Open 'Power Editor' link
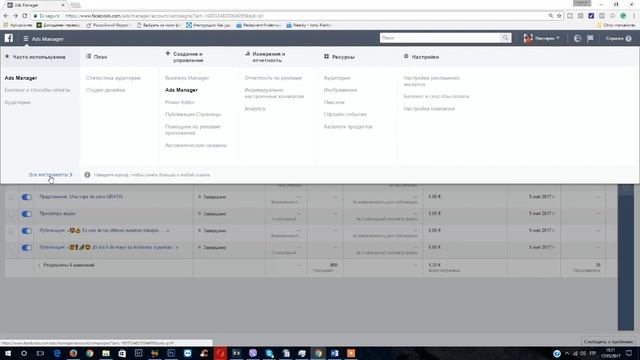This screenshot has width=640, height=360. click(180, 102)
